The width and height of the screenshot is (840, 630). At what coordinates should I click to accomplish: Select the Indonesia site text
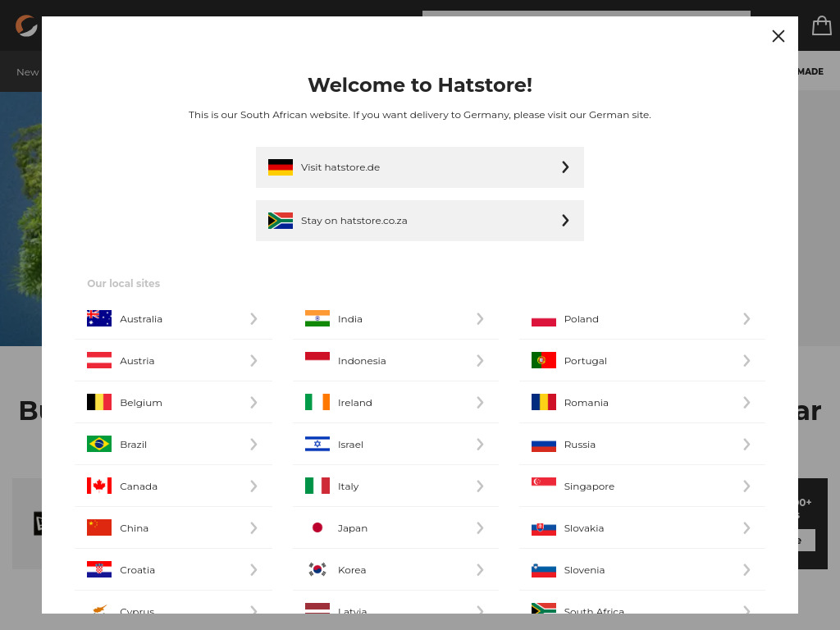[x=362, y=361]
